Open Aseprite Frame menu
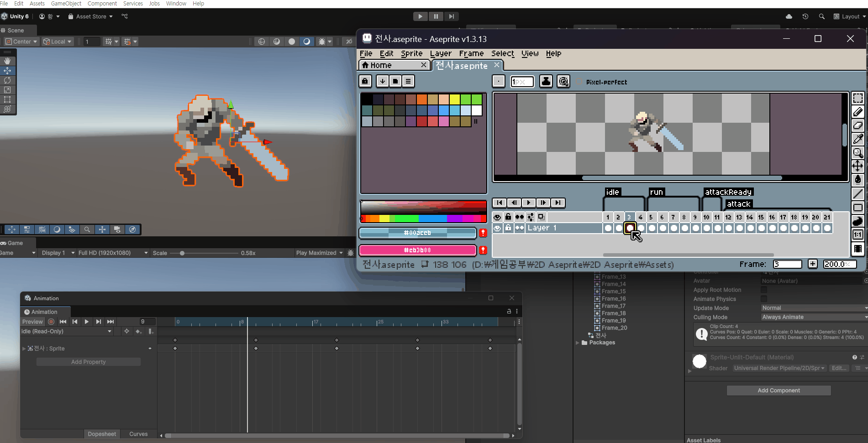This screenshot has height=443, width=868. coord(471,53)
